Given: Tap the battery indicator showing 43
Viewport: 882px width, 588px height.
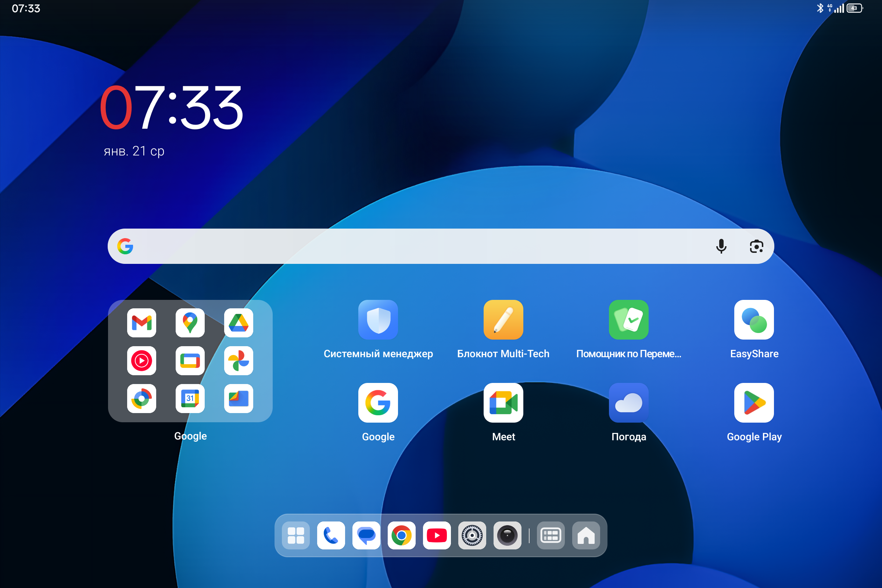Looking at the screenshot, I should (855, 8).
